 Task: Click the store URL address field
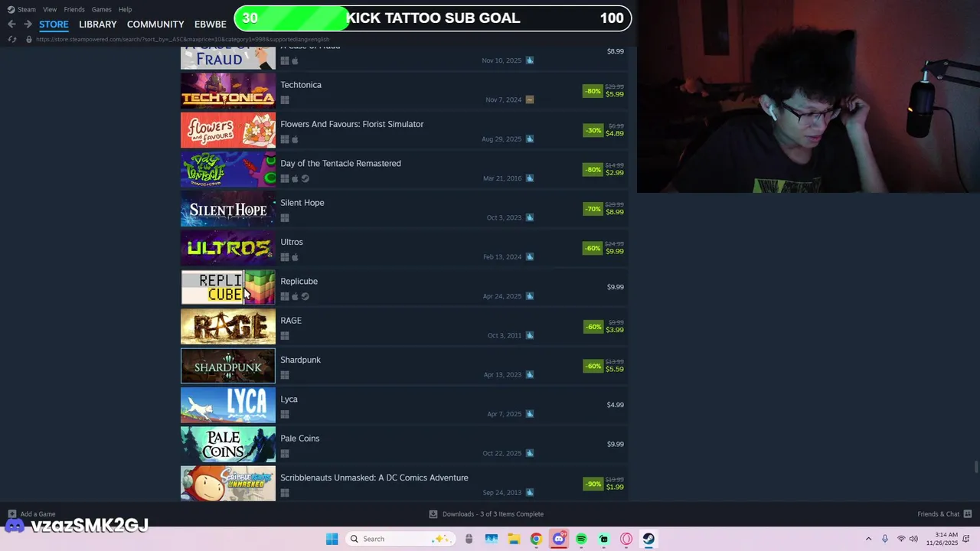(182, 39)
